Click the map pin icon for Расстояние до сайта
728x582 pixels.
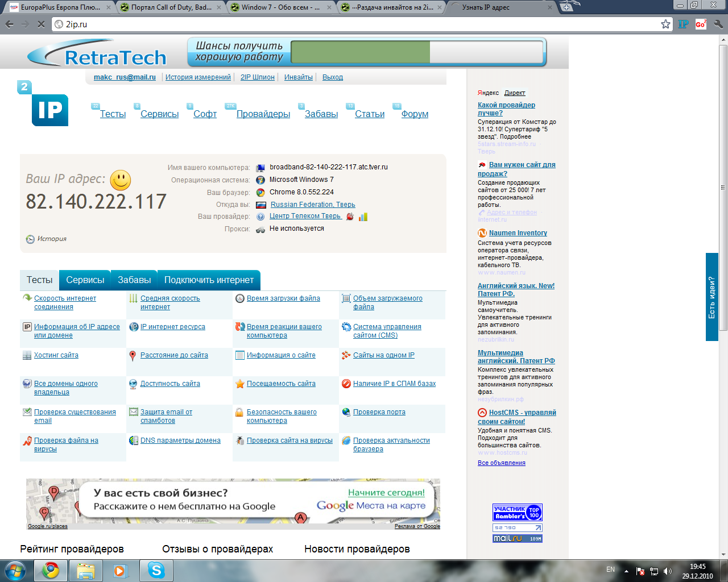(x=133, y=356)
